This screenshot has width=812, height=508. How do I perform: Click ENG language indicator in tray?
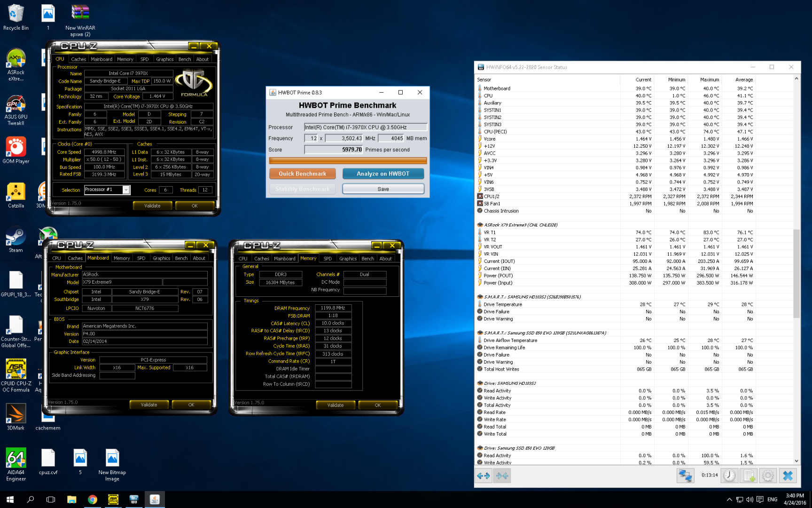coord(773,500)
